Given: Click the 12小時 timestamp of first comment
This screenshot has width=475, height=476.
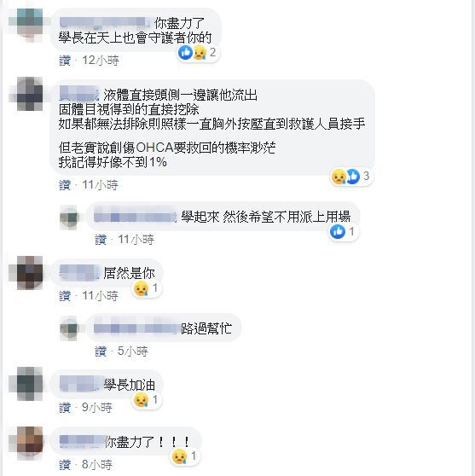Looking at the screenshot, I should 101,61.
